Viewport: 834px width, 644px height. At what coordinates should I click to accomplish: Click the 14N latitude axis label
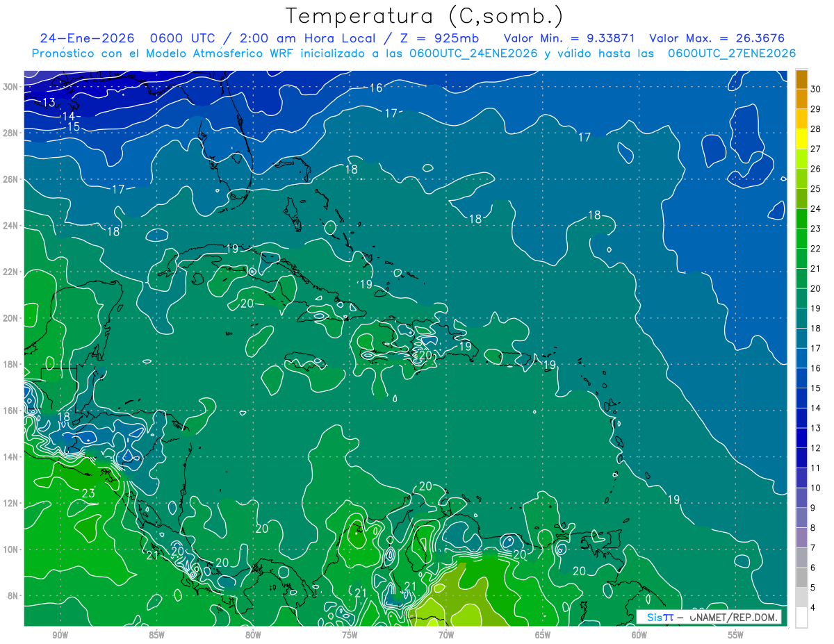tap(11, 457)
